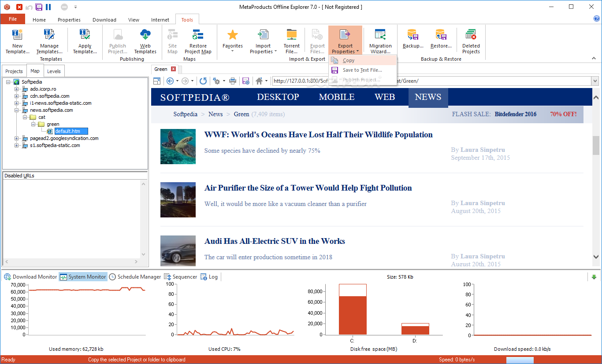Viewport: 602px width, 364px height.
Task: Open the Torrent File icon
Action: point(291,41)
